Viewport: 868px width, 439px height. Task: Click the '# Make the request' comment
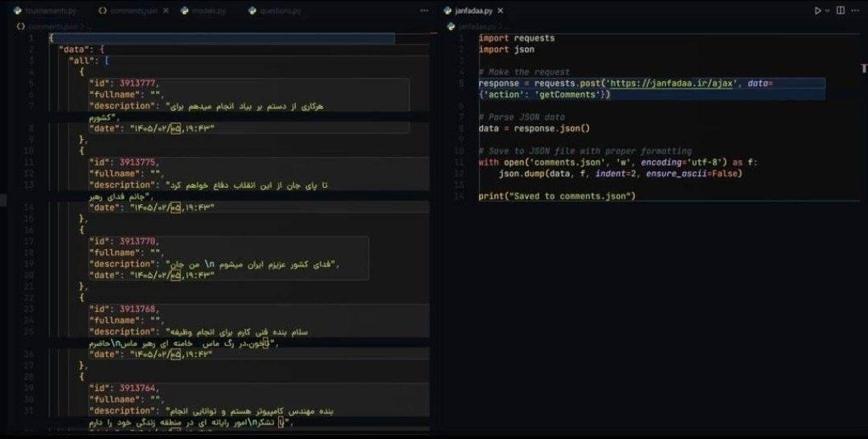point(524,72)
